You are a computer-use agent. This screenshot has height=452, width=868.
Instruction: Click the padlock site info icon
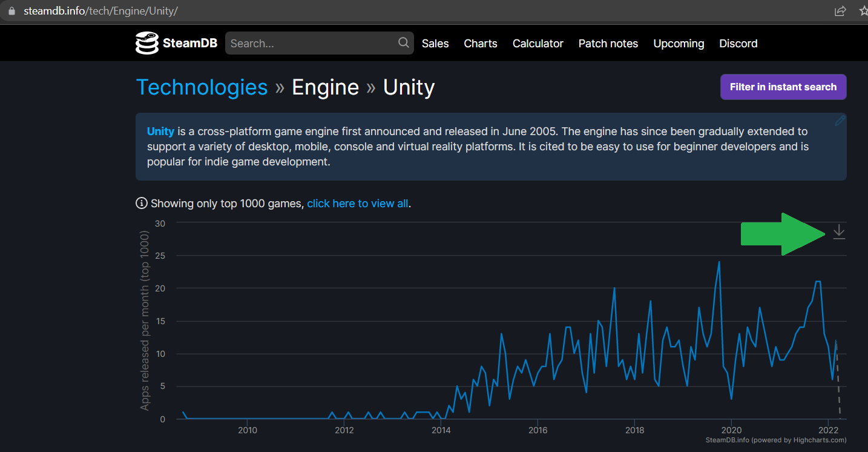10,11
